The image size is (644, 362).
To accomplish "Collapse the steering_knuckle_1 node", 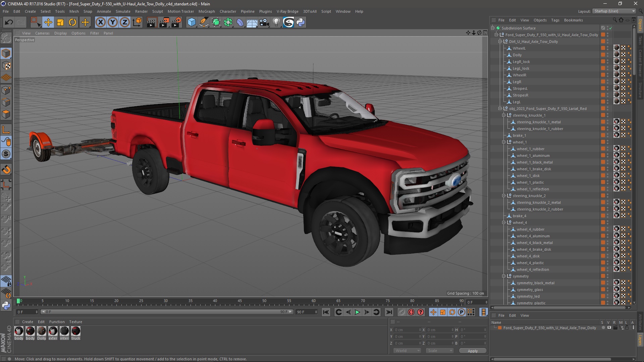I will coord(504,115).
